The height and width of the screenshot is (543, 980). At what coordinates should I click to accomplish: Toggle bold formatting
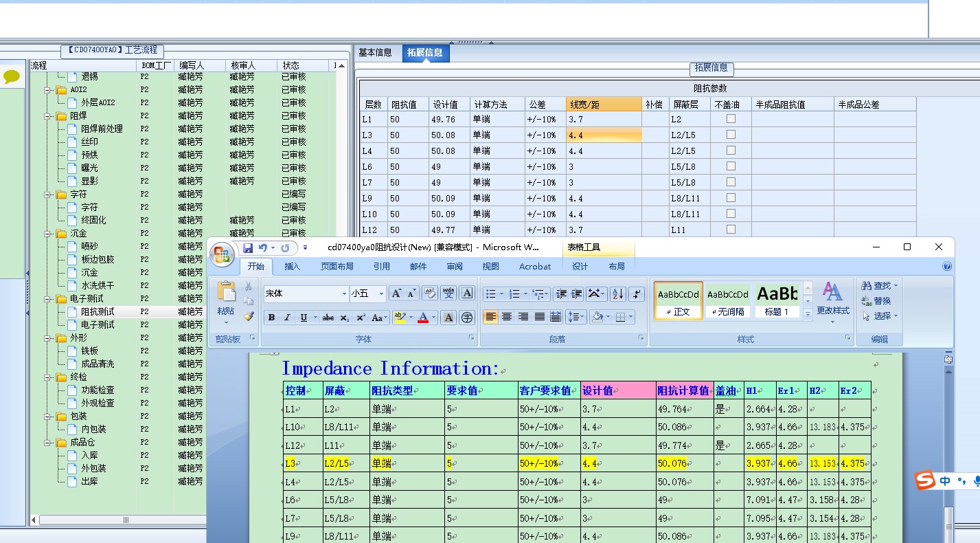click(271, 318)
